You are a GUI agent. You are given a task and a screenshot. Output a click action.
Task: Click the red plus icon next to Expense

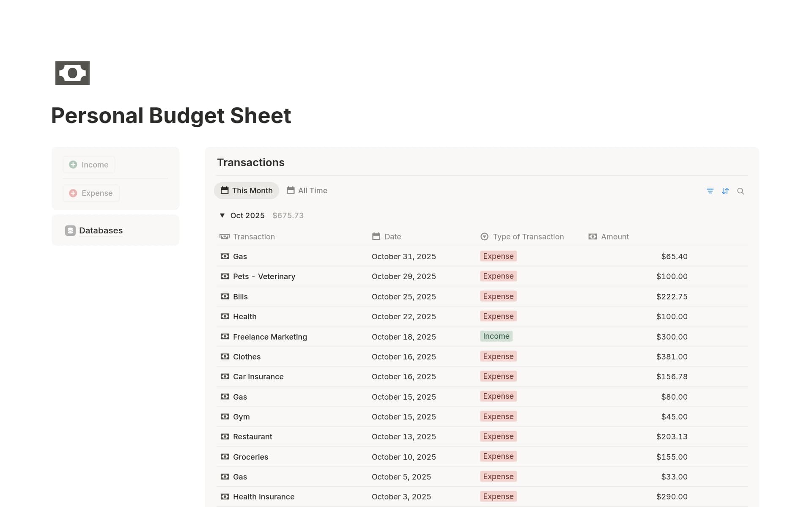73,193
